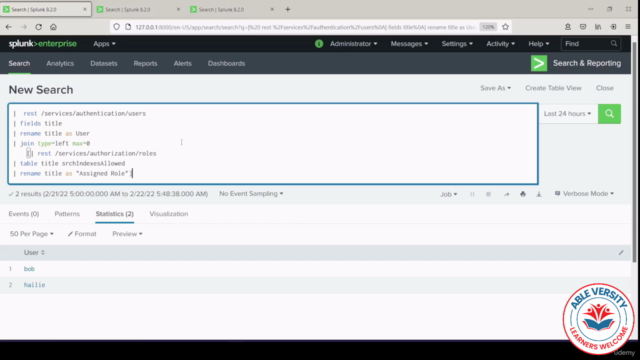
Task: Open a new browser tab
Action: pos(288,9)
